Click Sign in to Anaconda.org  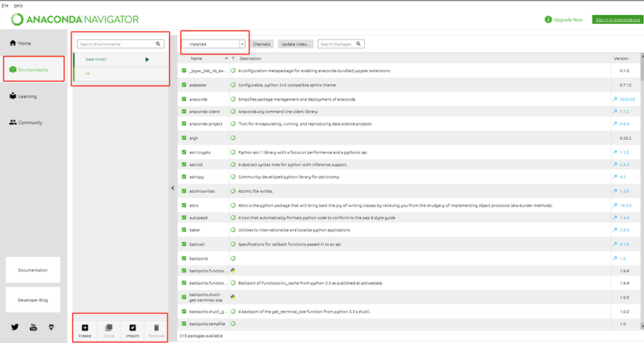pyautogui.click(x=617, y=19)
